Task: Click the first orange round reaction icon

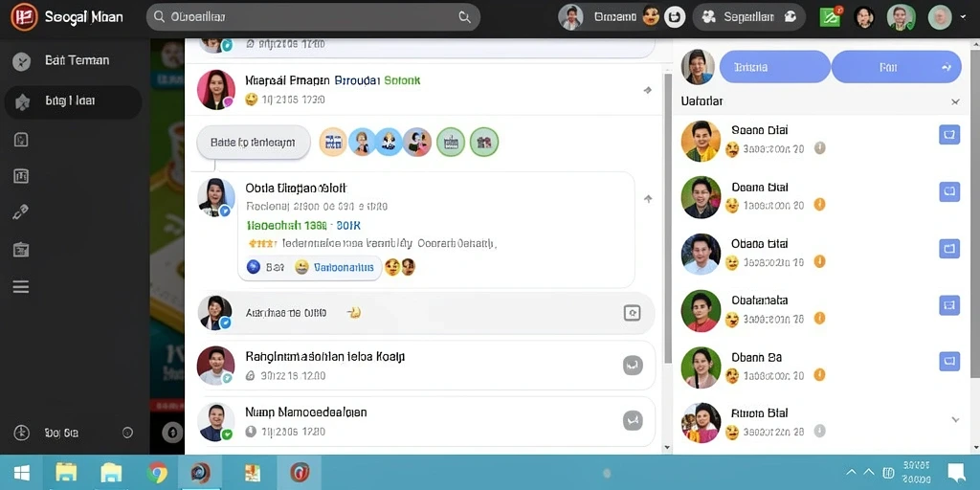Action: (333, 142)
